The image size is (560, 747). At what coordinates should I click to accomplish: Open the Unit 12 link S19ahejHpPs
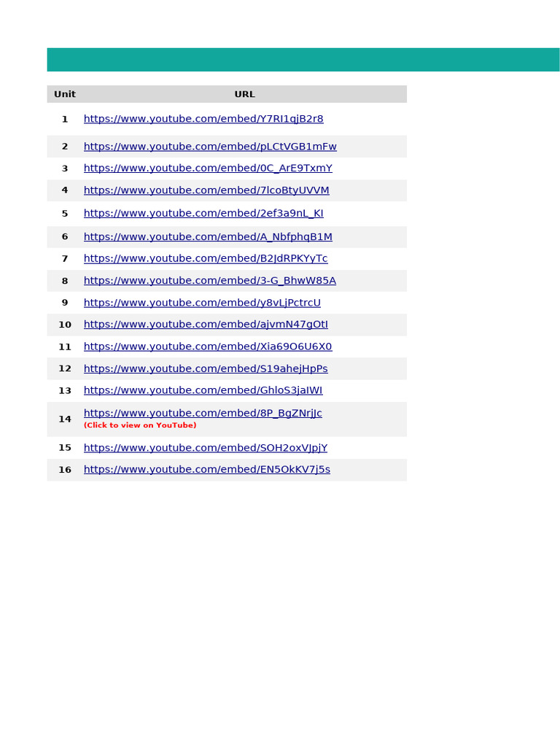coord(206,368)
